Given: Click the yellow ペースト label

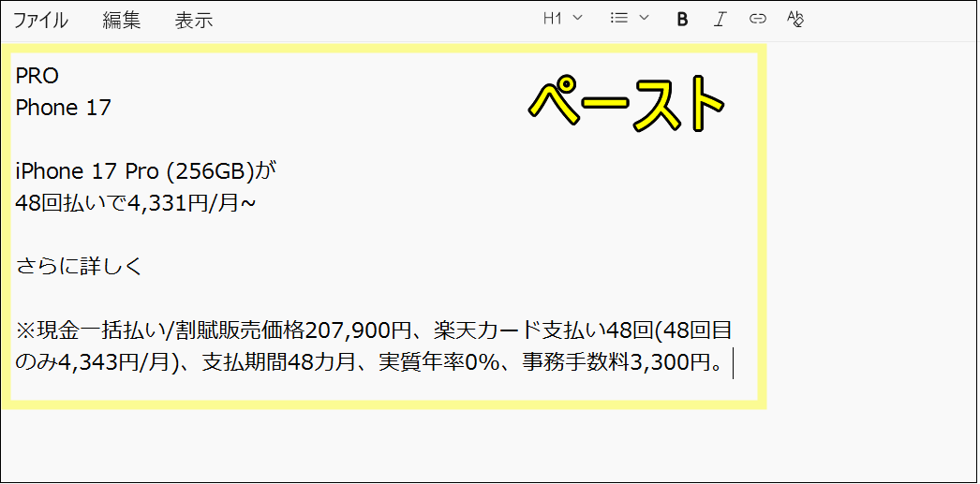Looking at the screenshot, I should tap(625, 106).
